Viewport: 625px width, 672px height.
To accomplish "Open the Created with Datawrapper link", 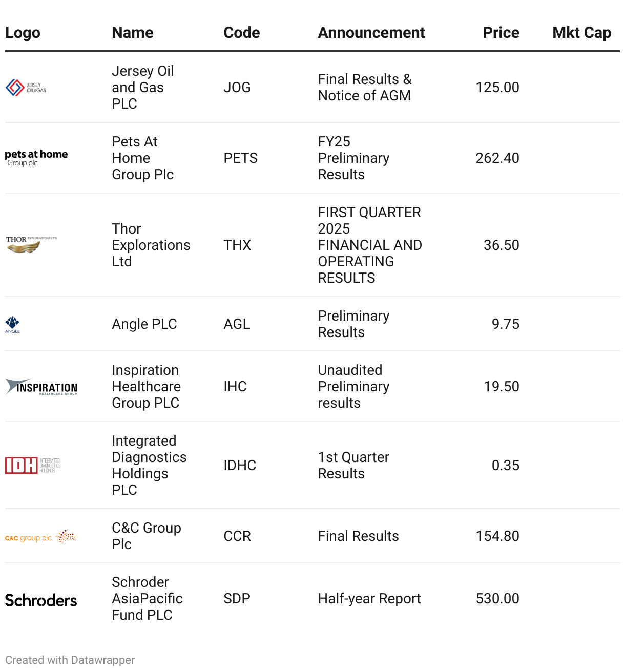I will [70, 660].
